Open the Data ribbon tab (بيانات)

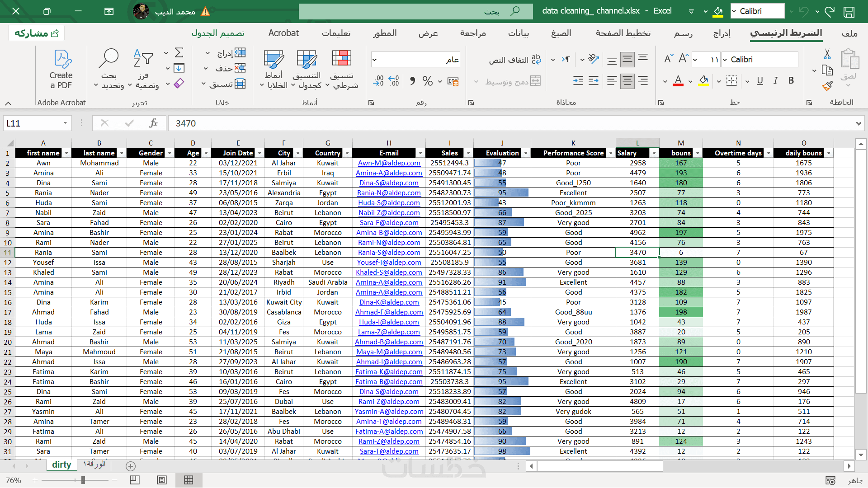click(x=518, y=33)
